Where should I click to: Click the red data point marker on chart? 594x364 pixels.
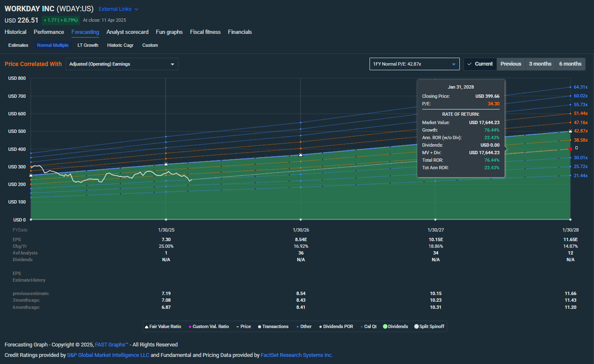(571, 149)
